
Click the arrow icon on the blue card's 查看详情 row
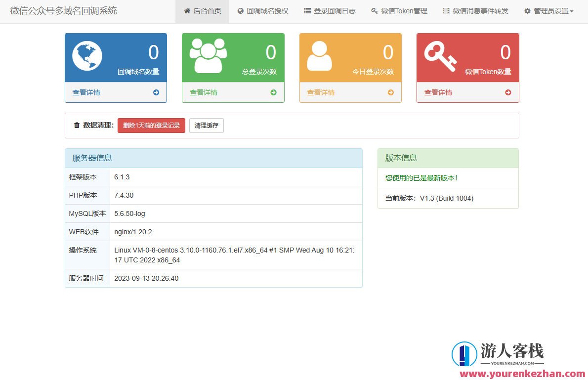(157, 92)
